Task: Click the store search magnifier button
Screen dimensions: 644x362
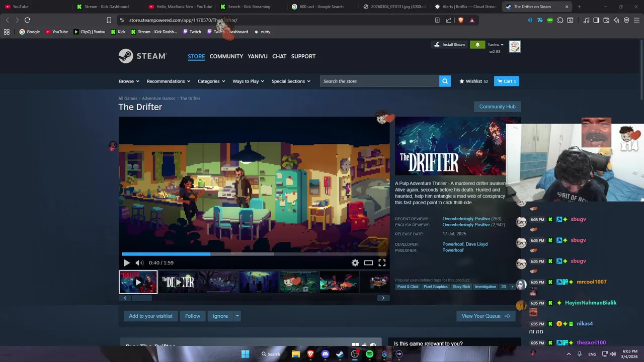Action: (x=445, y=81)
